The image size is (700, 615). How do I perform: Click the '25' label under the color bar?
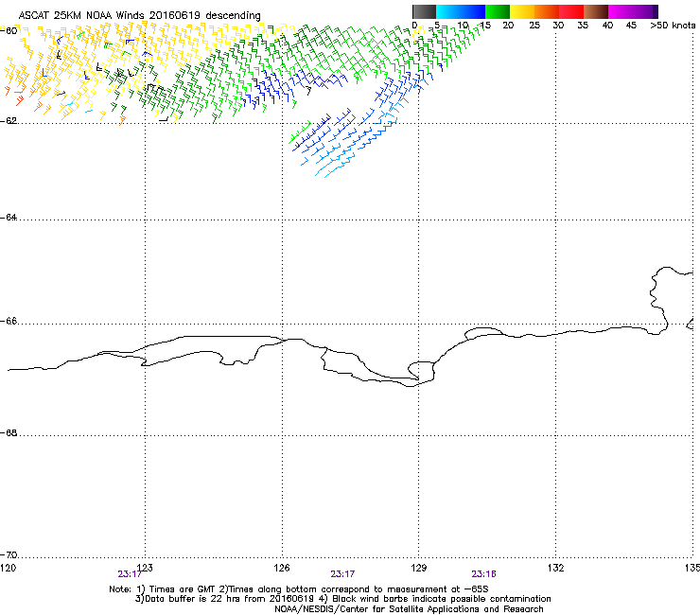point(534,26)
